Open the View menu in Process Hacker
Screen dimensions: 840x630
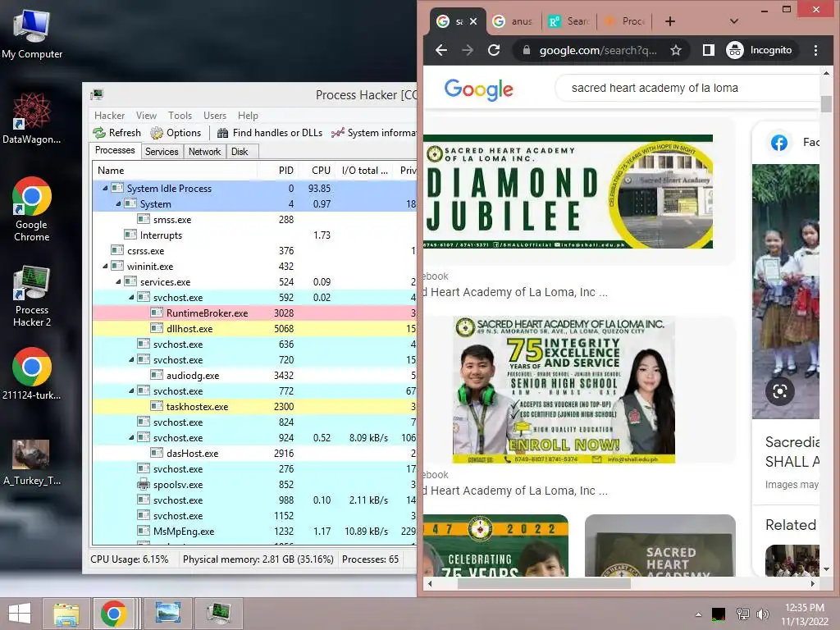146,116
